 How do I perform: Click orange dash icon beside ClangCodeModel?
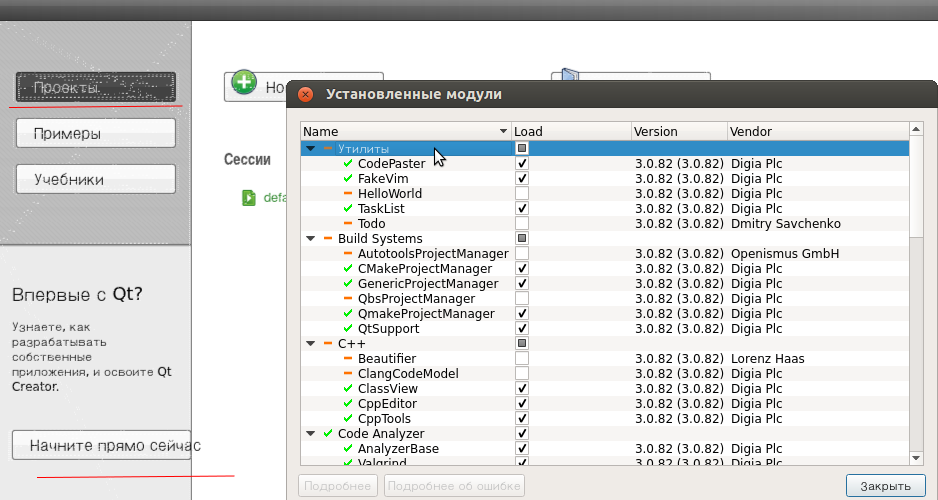tap(348, 373)
